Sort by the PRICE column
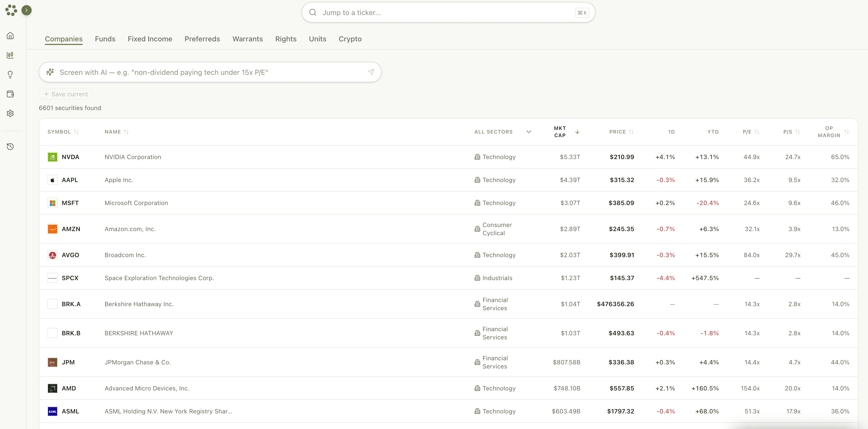The height and width of the screenshot is (429, 868). click(621, 132)
